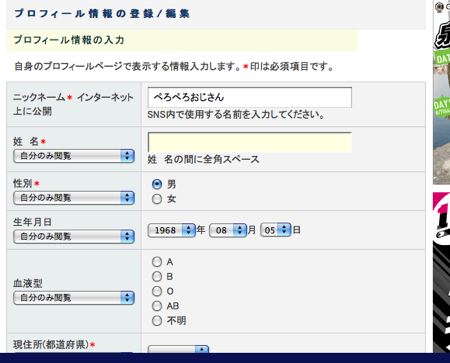Viewport: 450px width, 363px height.
Task: Click the small icon above the ad
Action: pos(440,7)
